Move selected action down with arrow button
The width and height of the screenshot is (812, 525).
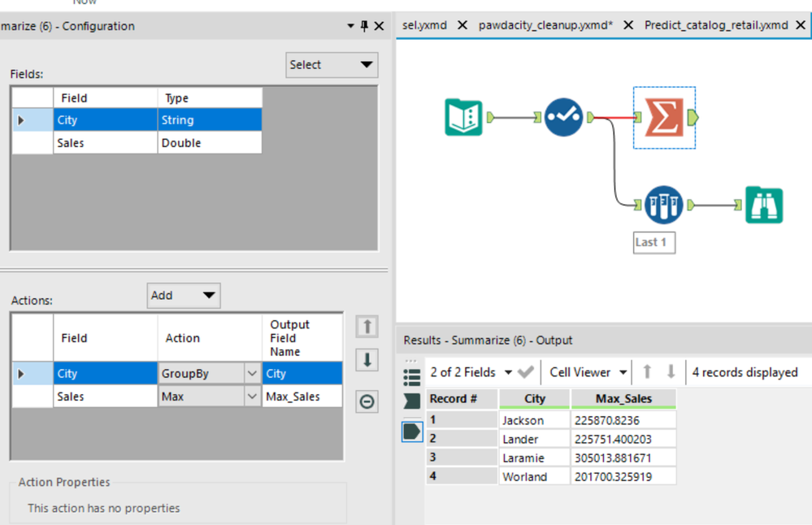pos(367,360)
